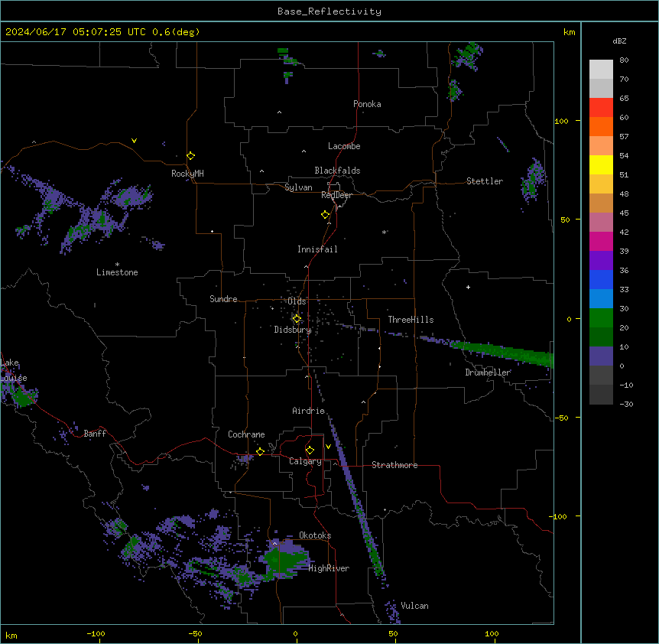The image size is (659, 644).
Task: Click the green radar echo west of HighRiver
Action: (284, 561)
